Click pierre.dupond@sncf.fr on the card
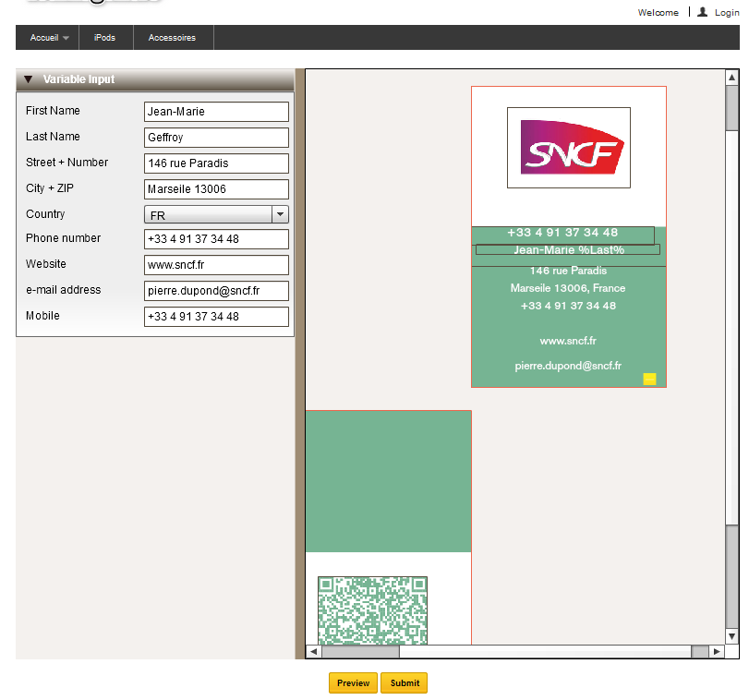749x700 pixels. pyautogui.click(x=568, y=366)
